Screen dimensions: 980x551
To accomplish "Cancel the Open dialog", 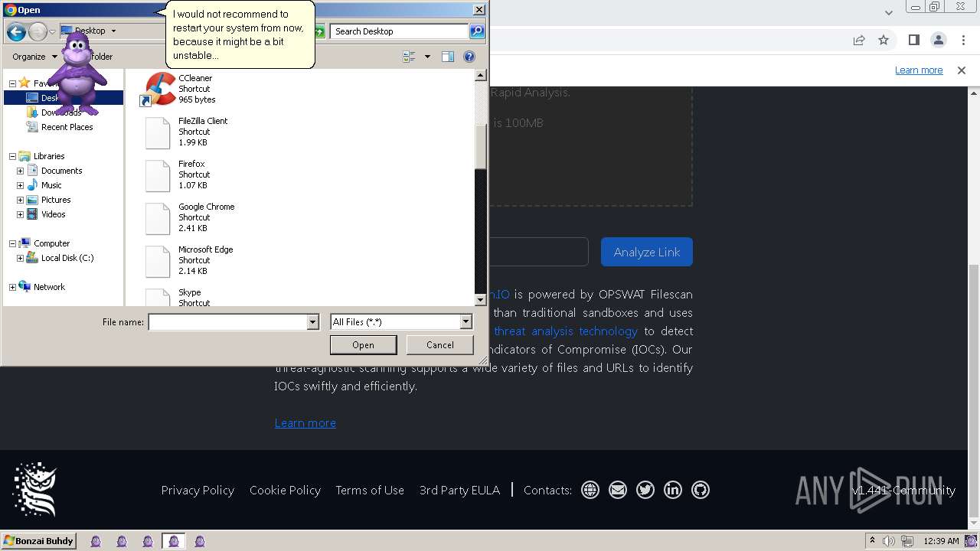I will (x=439, y=345).
